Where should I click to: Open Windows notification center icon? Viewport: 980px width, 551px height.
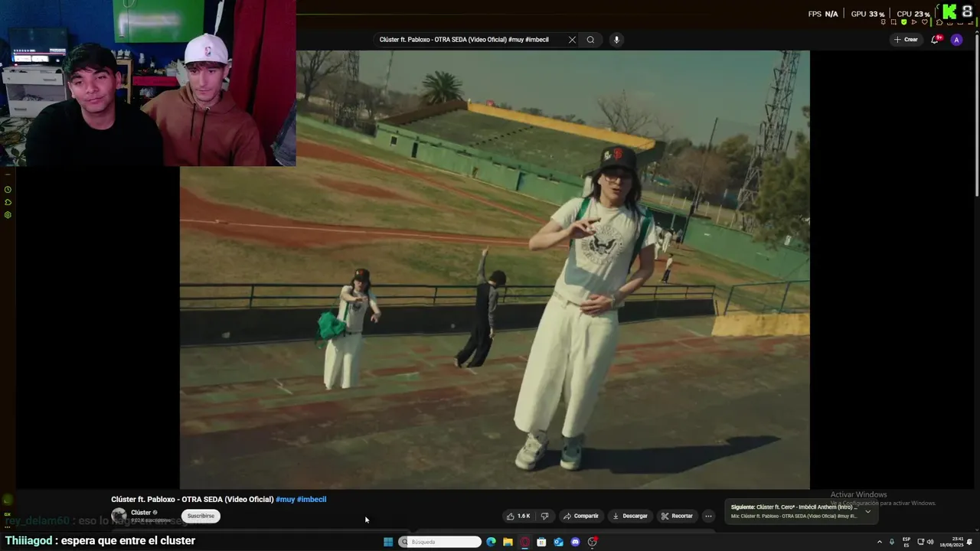969,542
